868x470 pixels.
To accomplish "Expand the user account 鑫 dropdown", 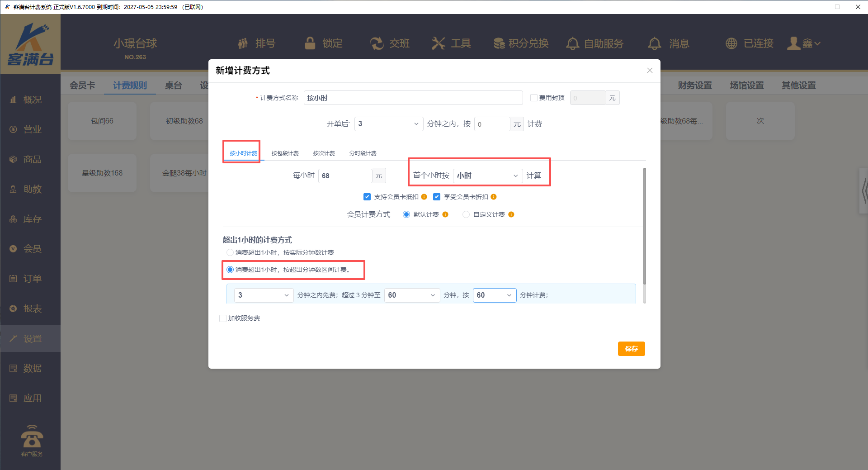I will click(805, 43).
